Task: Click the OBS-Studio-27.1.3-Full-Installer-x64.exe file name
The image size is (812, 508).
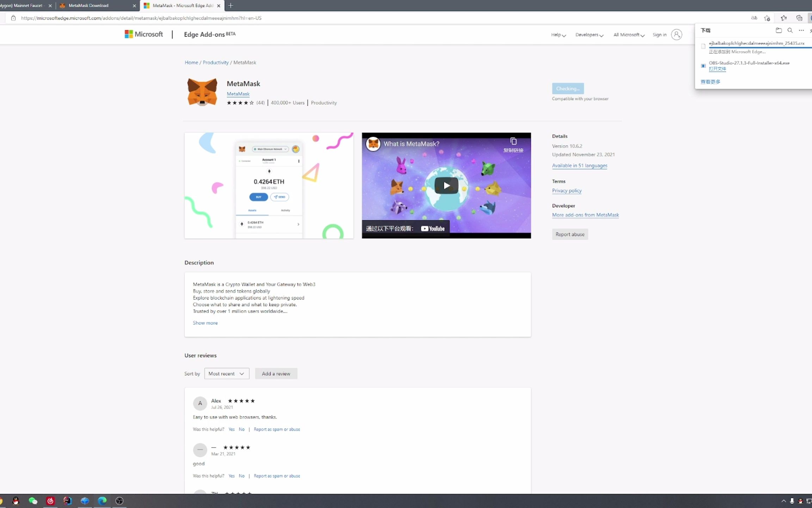Action: pos(749,63)
